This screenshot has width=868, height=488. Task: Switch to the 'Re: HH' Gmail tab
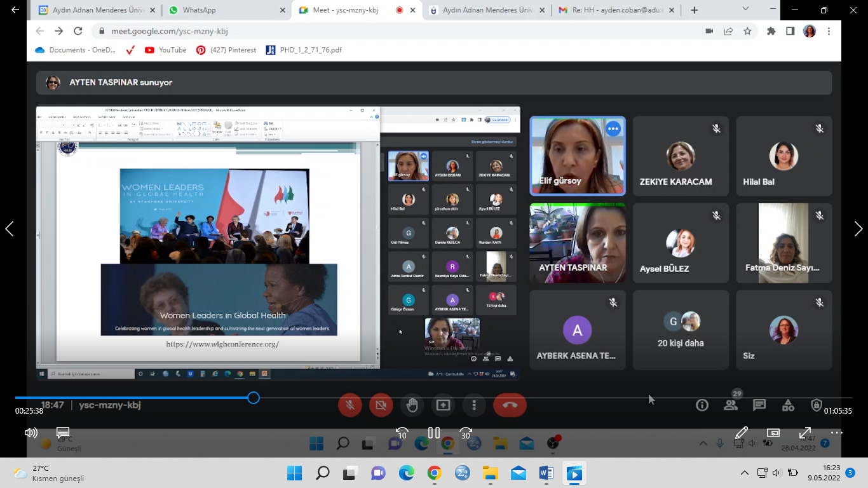610,10
